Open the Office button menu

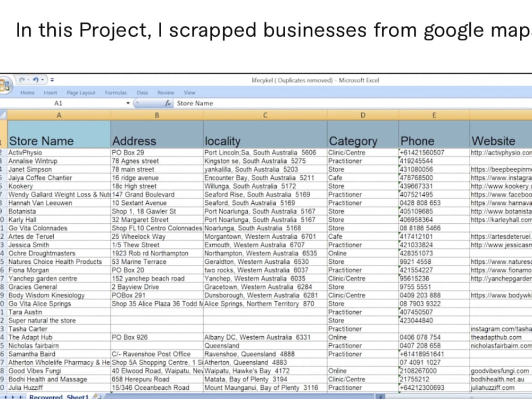tap(5, 85)
